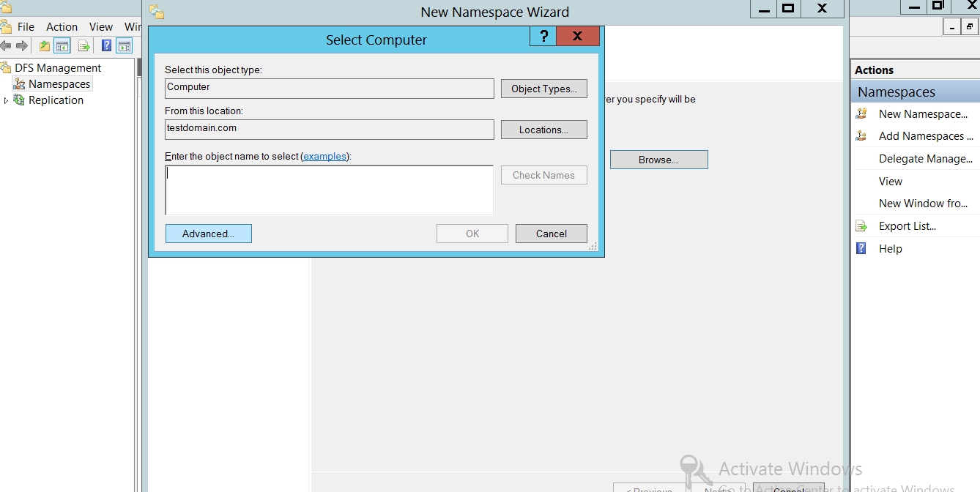Click in the object name text box
The image size is (980, 492).
coord(329,190)
